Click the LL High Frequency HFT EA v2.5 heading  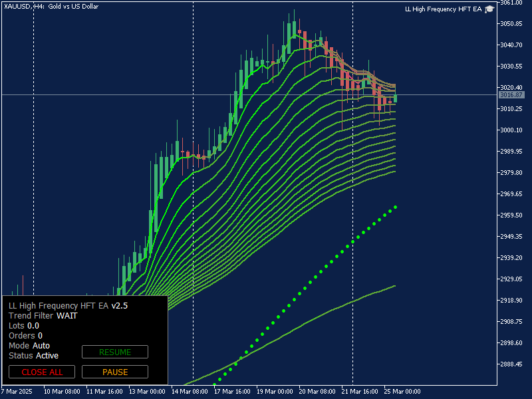click(x=68, y=306)
